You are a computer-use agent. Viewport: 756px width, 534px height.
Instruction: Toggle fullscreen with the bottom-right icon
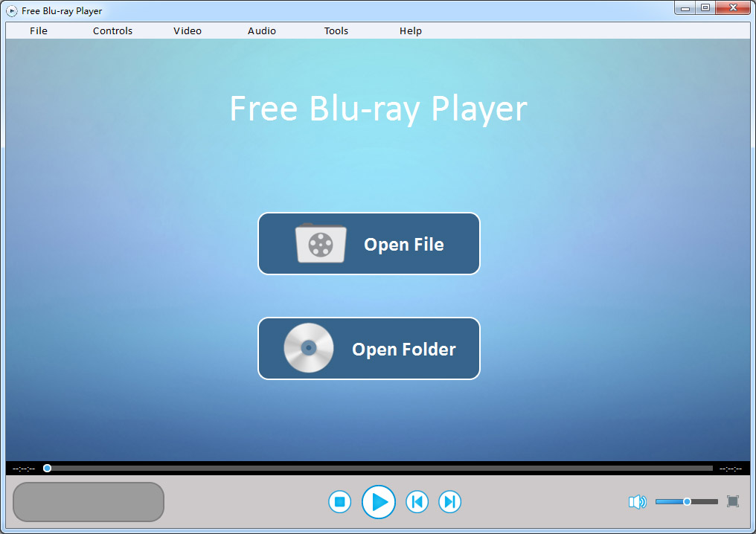[733, 502]
